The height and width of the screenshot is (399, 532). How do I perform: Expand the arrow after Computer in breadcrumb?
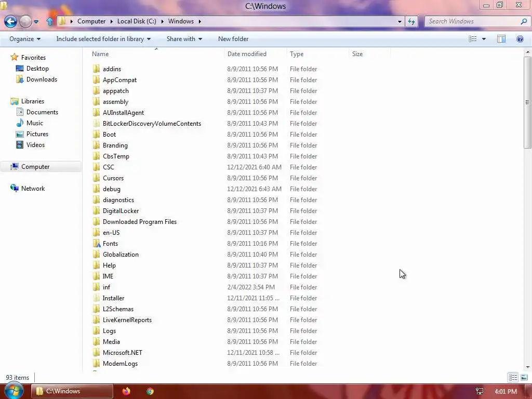click(111, 21)
